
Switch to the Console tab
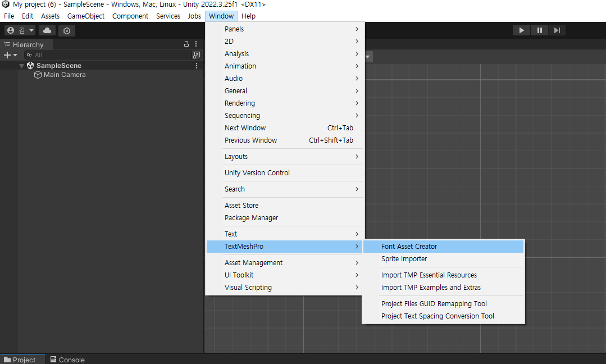click(x=67, y=360)
